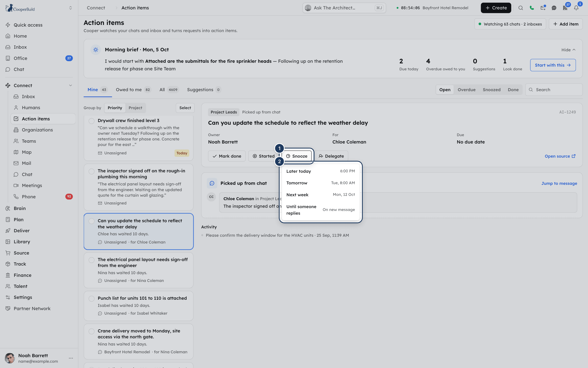Choose Next week snooze option

pyautogui.click(x=321, y=195)
